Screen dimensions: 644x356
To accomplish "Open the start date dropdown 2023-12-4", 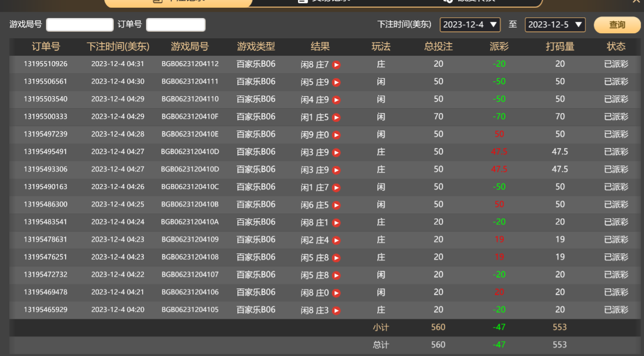I will click(x=470, y=25).
